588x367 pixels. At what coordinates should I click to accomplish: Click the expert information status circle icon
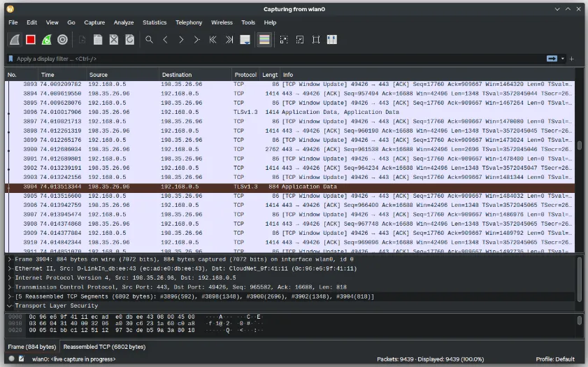coord(12,359)
